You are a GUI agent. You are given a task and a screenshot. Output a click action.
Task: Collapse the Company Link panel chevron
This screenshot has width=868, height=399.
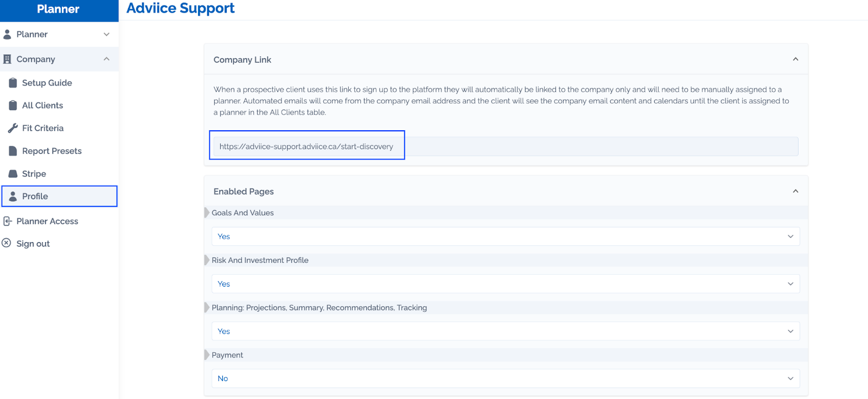click(x=795, y=59)
